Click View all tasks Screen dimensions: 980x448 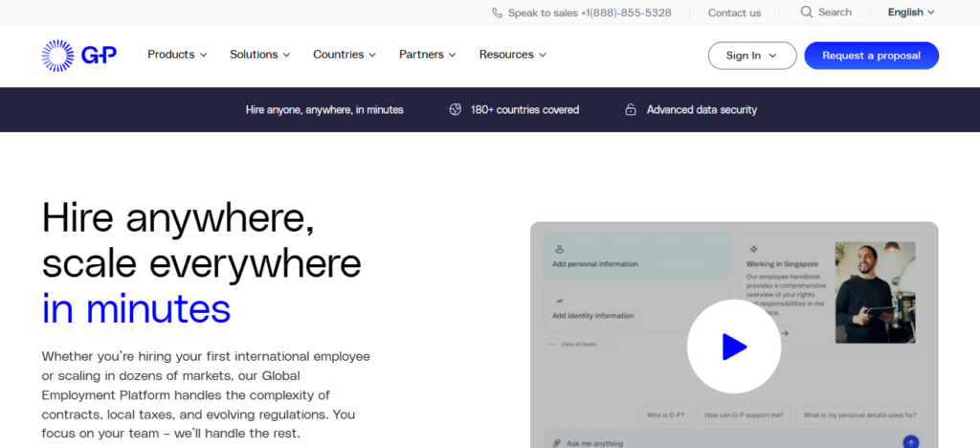tap(578, 345)
